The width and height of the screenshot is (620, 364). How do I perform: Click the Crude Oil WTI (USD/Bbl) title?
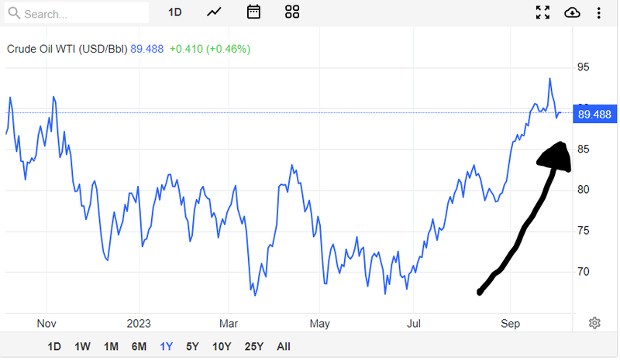[67, 50]
